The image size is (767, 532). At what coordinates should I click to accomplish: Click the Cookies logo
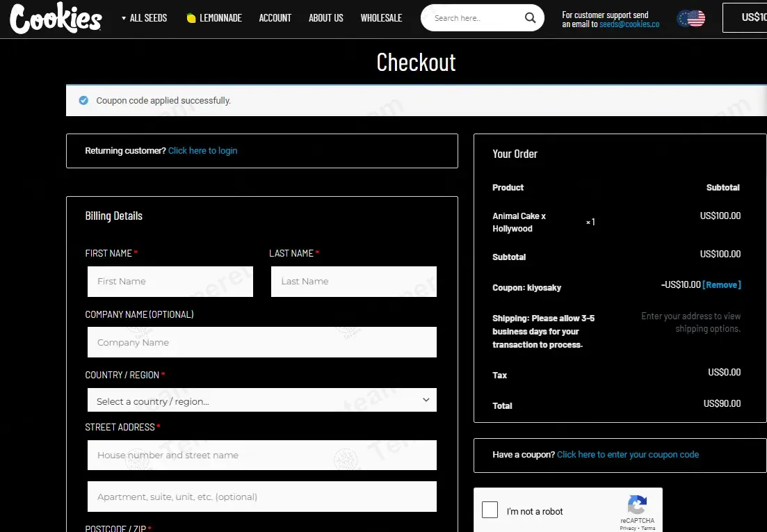56,17
